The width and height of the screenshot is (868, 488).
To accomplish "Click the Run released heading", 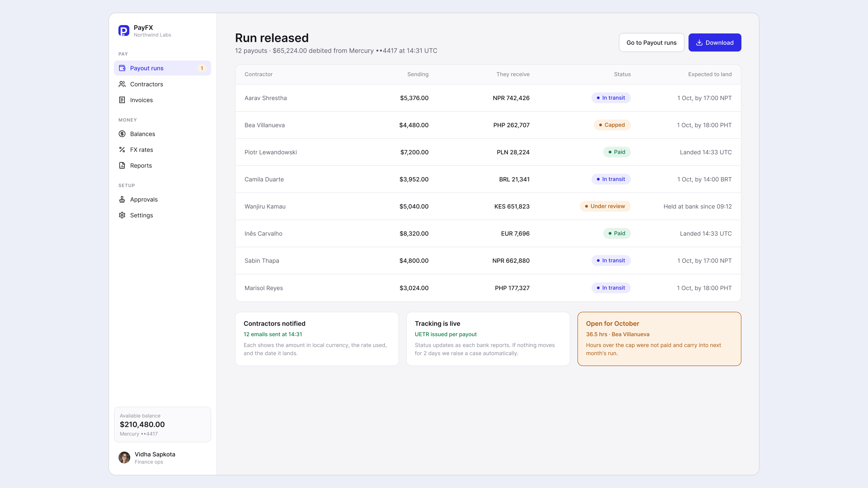I will (x=272, y=38).
